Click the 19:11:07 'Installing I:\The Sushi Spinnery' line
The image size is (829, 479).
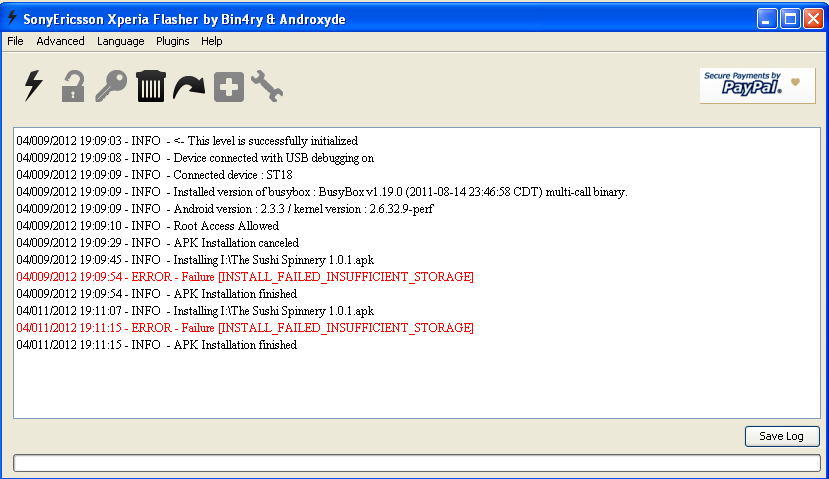pyautogui.click(x=195, y=311)
